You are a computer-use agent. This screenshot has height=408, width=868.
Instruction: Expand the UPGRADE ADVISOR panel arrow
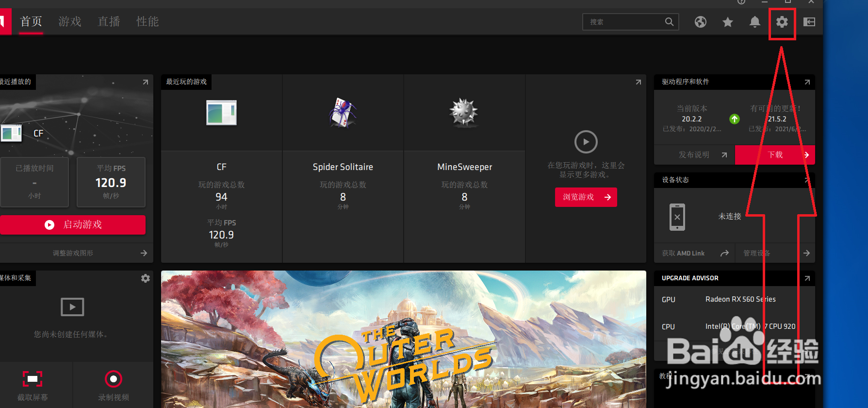(807, 278)
